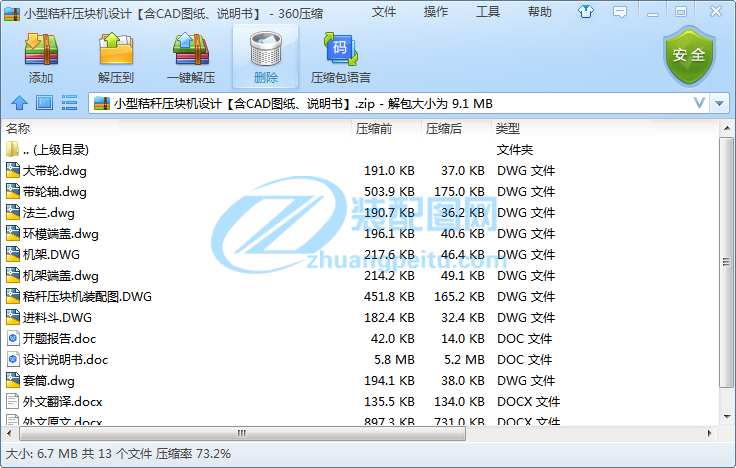736x468 pixels.
Task: Select the file 秸秆压块机装配图.DWG
Action: pos(87,296)
